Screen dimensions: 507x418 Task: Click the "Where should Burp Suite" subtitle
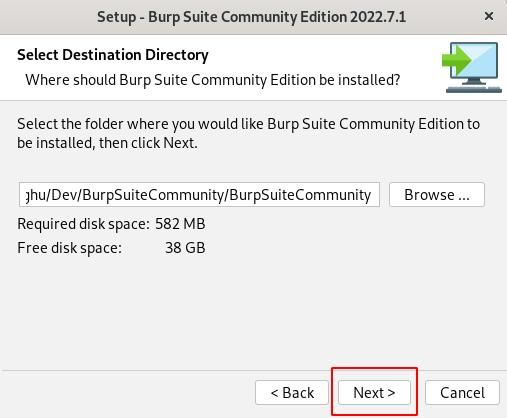(213, 80)
